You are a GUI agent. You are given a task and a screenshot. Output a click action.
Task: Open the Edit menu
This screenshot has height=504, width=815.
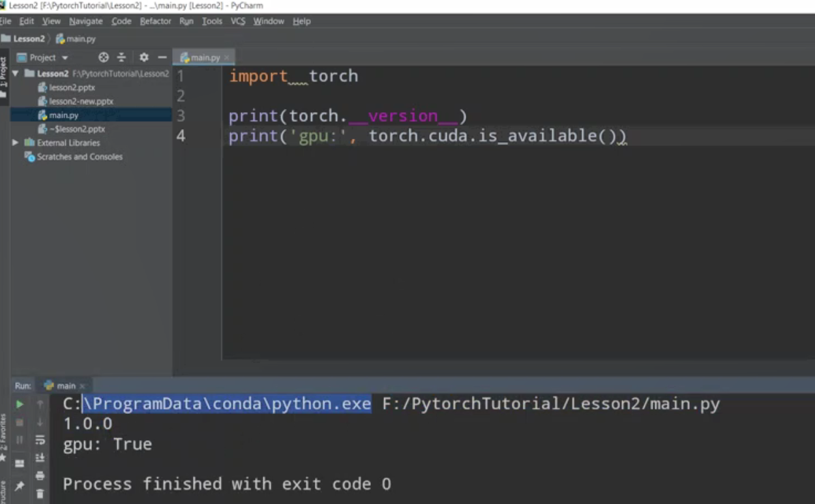pos(27,21)
